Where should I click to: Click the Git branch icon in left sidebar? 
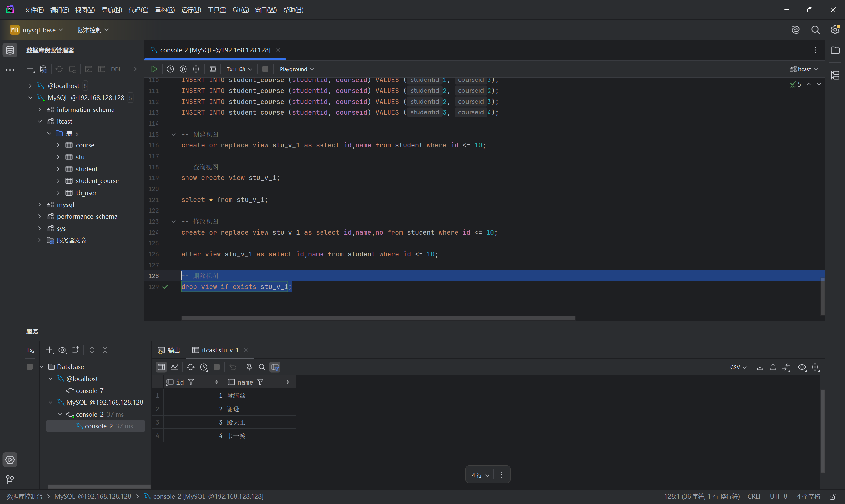[x=10, y=479]
